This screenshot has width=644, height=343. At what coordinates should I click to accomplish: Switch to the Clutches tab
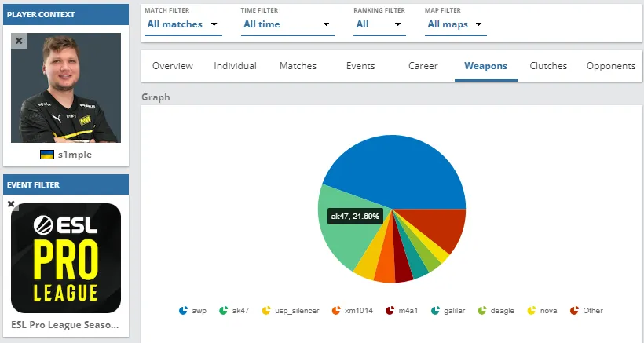(548, 66)
